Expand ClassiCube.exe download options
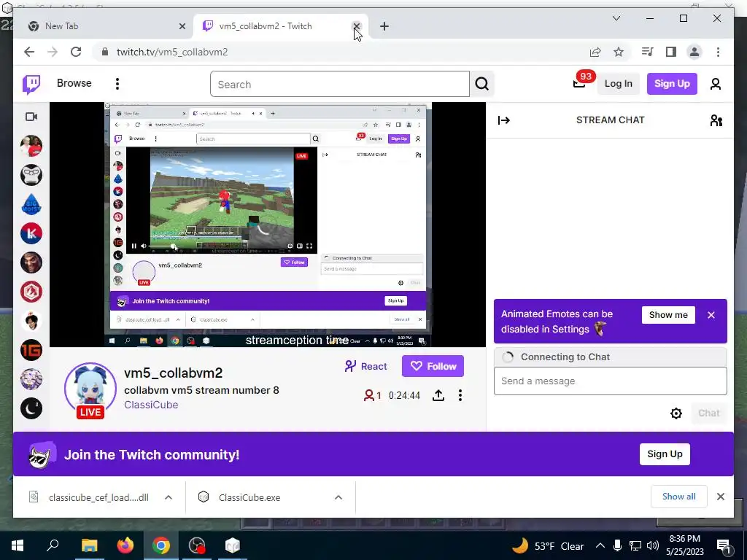 click(338, 497)
